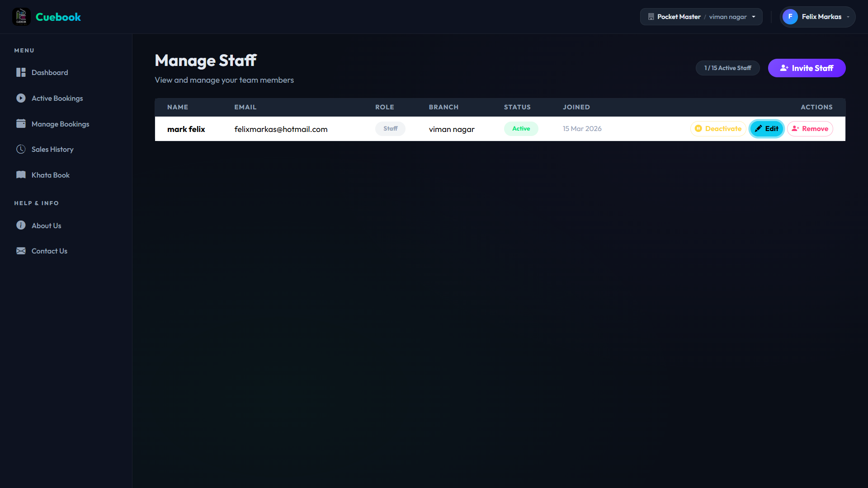Expand the Pocket Master branch selector
Viewport: 868px width, 488px height.
[701, 17]
